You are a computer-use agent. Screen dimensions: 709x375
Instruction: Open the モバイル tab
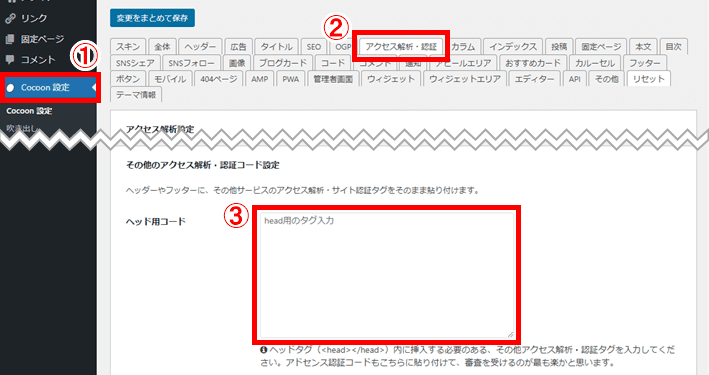[x=170, y=79]
